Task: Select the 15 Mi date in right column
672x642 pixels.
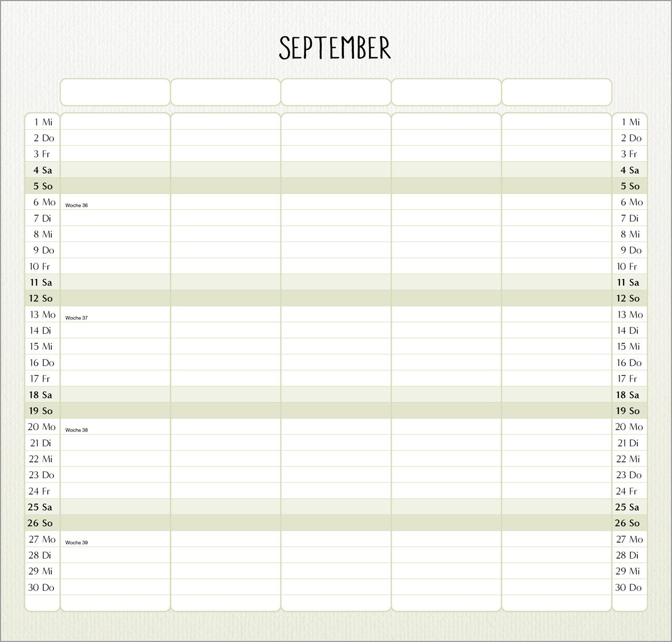Action: pos(628,346)
